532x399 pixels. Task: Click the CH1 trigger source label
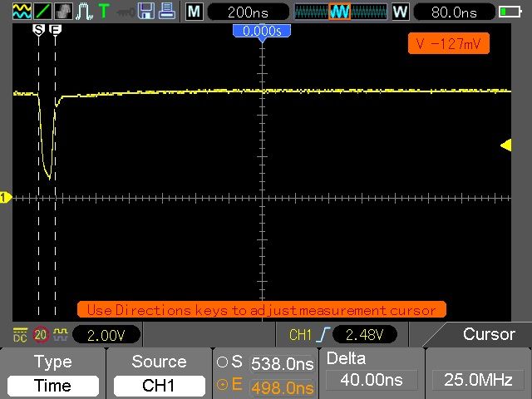[300, 335]
